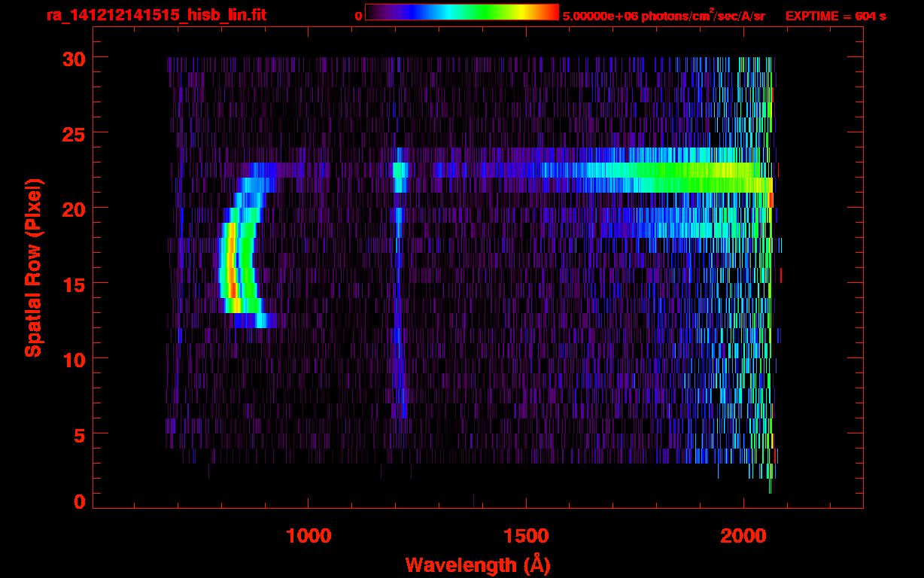Click the 20 spatial row tick label
The width and height of the screenshot is (924, 578).
pos(72,208)
